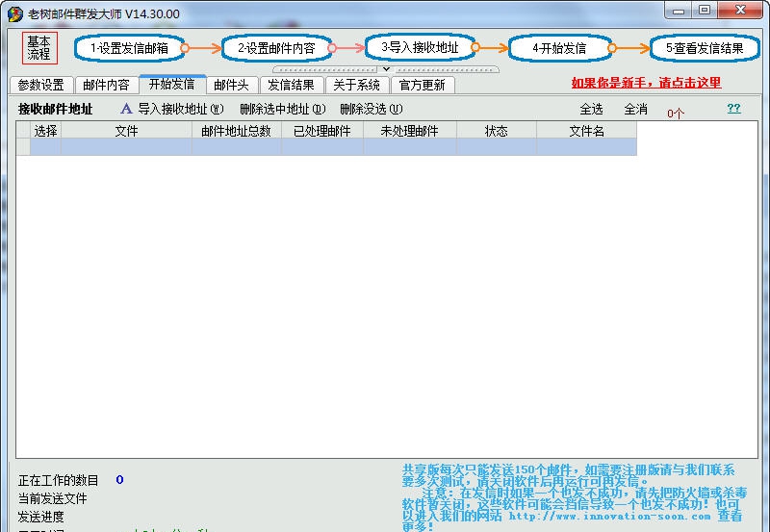
Task: Click the 邮件地址总数 column header
Action: click(x=237, y=131)
